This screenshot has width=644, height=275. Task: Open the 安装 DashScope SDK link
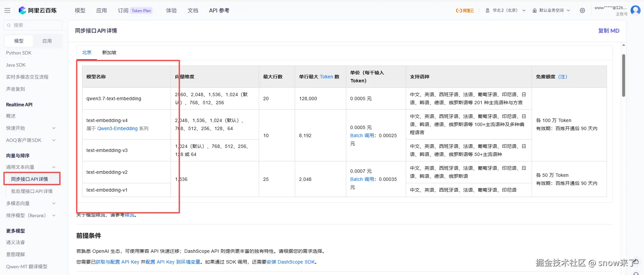click(x=291, y=262)
